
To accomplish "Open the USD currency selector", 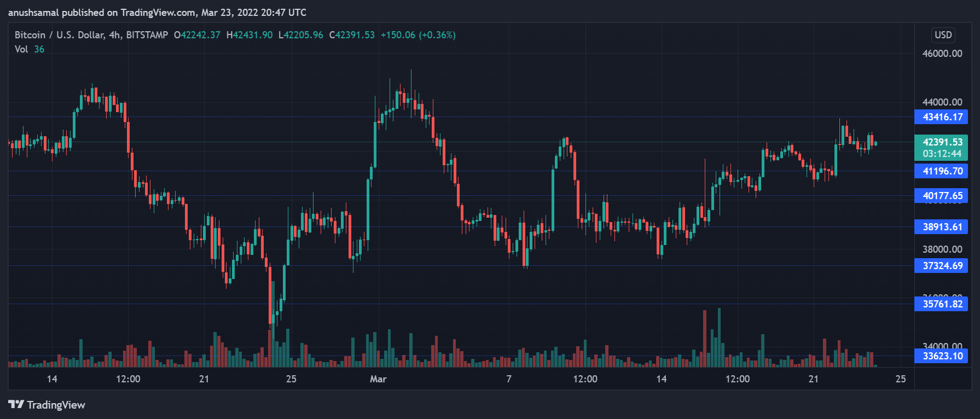I will (943, 35).
